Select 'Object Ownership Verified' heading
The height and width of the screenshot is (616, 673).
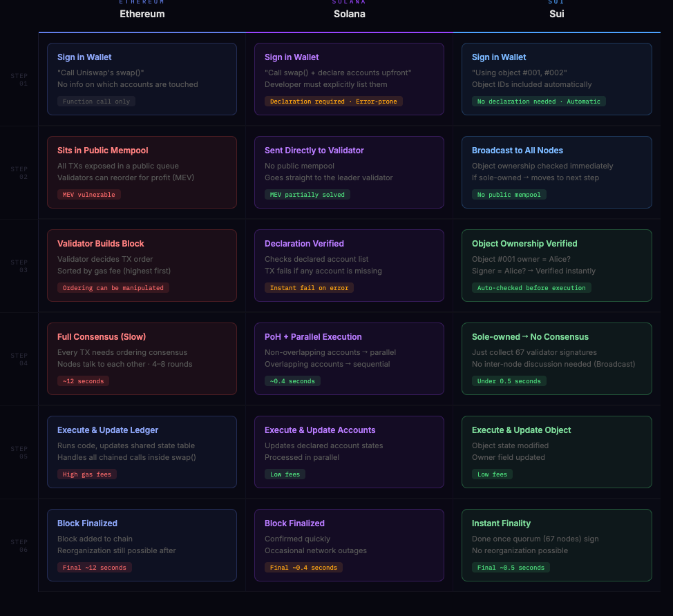coord(524,243)
